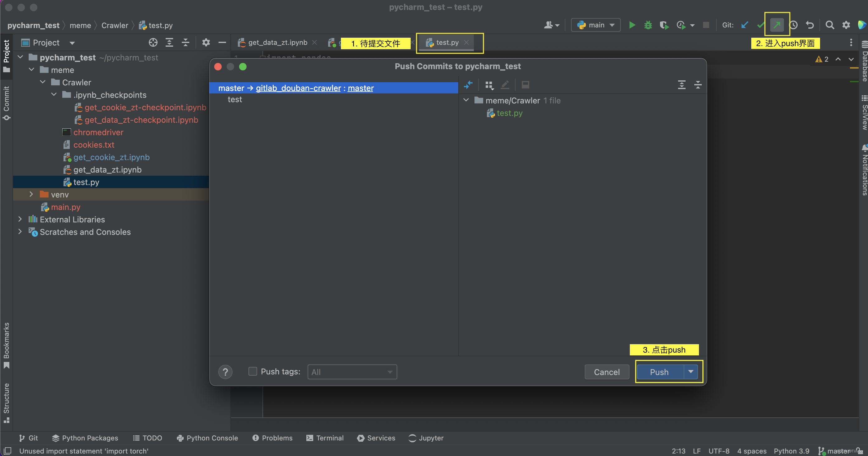Image resolution: width=868 pixels, height=456 pixels.
Task: Click the green Run button
Action: point(632,25)
